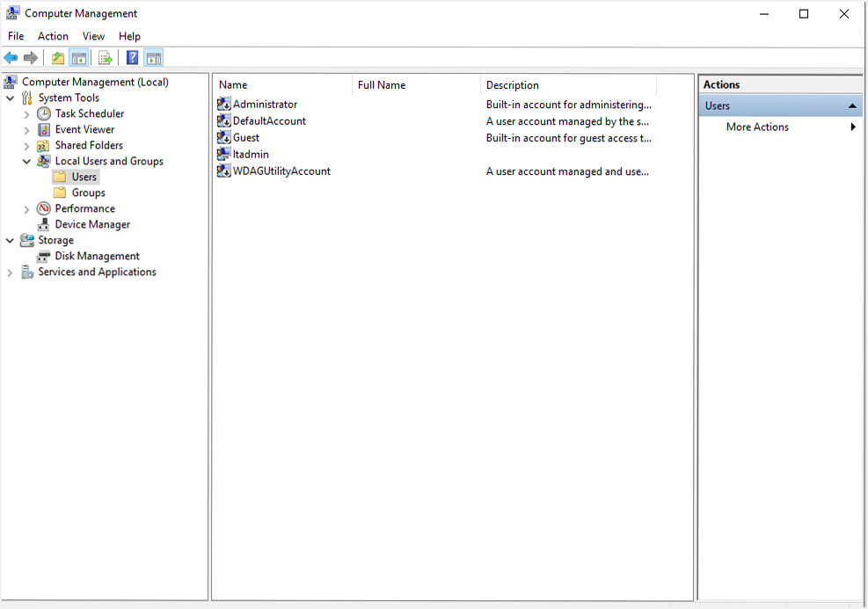Click More Actions in the Actions pane

tap(756, 127)
